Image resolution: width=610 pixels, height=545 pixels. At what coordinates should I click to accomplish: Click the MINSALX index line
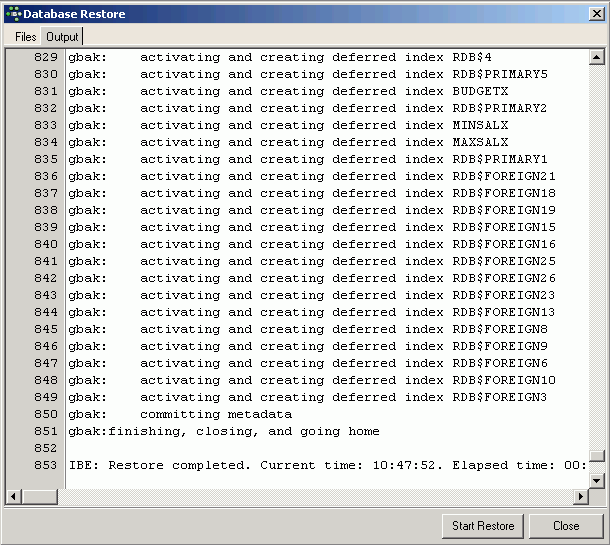click(x=288, y=125)
